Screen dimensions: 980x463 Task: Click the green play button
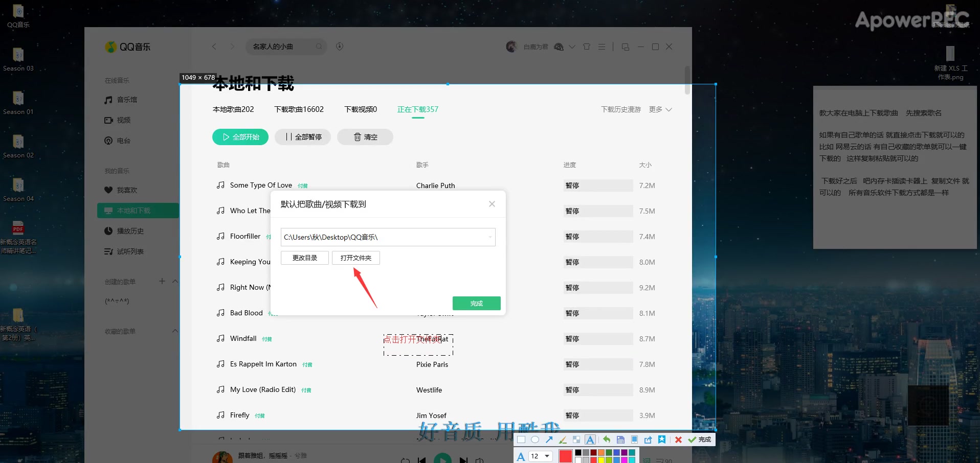pos(442,458)
